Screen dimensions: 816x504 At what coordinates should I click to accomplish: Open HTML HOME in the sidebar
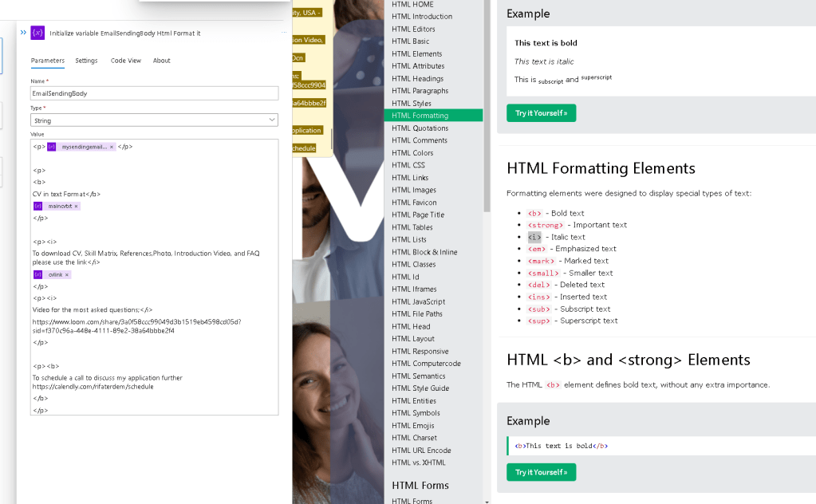coord(412,4)
